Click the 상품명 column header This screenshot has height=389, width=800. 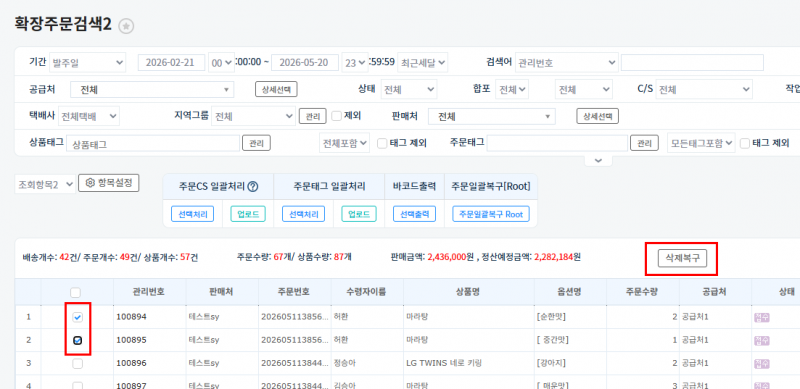pyautogui.click(x=469, y=292)
